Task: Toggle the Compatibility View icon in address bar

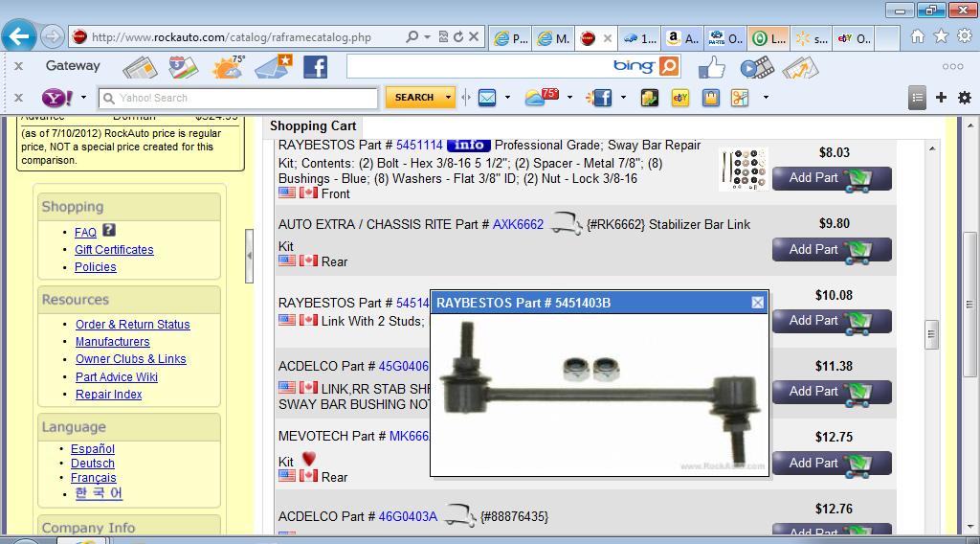Action: point(443,37)
